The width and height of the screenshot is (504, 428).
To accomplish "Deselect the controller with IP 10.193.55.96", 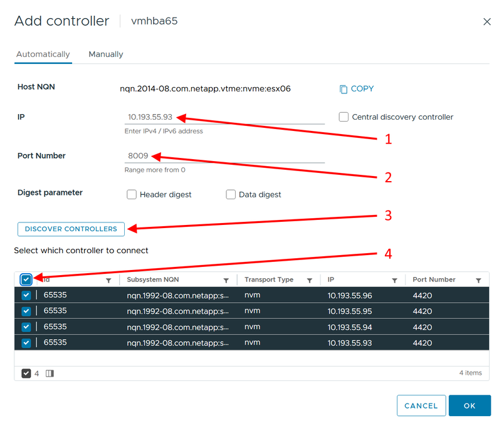I will coord(26,295).
